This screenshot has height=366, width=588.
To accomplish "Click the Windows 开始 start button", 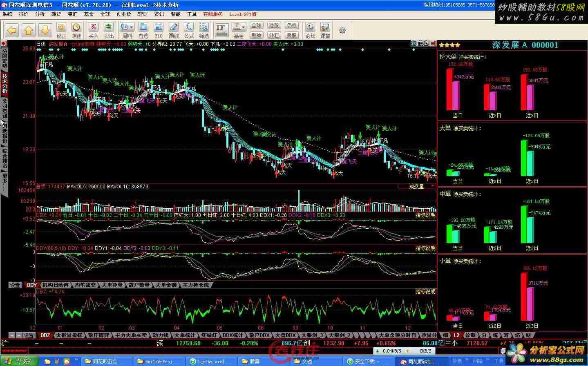I will [19, 361].
